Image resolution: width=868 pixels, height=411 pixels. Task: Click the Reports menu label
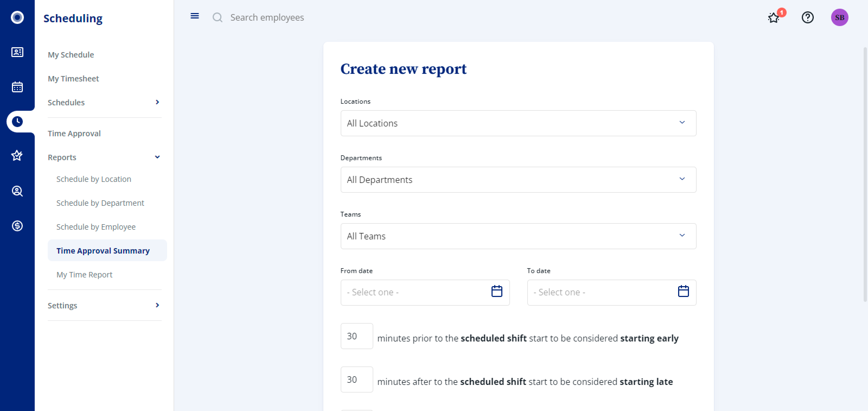point(62,157)
